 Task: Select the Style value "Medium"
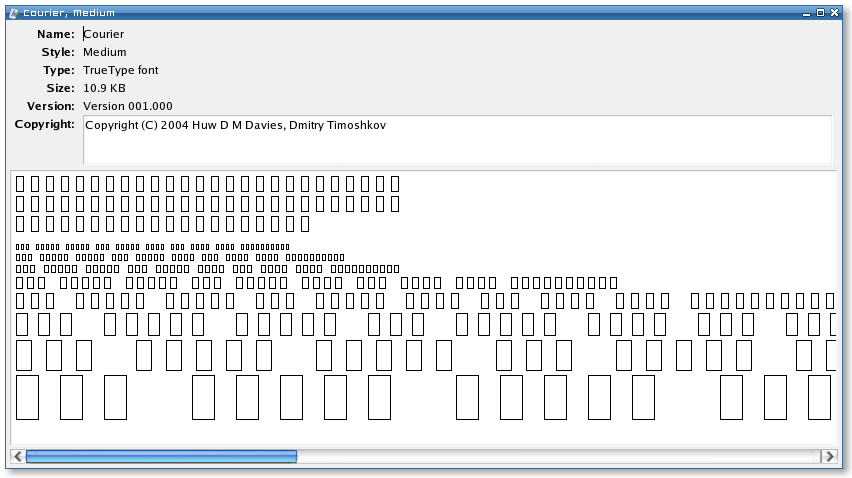tap(104, 52)
